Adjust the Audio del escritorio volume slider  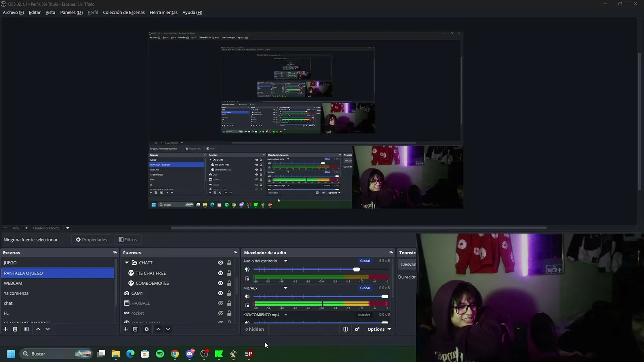(320, 270)
